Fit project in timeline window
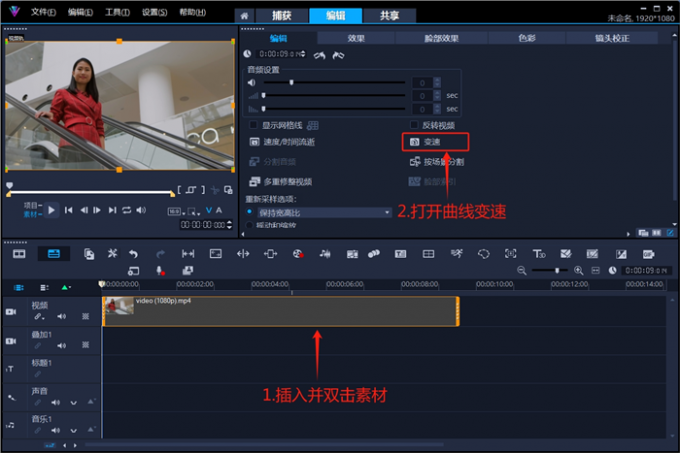 [x=595, y=270]
